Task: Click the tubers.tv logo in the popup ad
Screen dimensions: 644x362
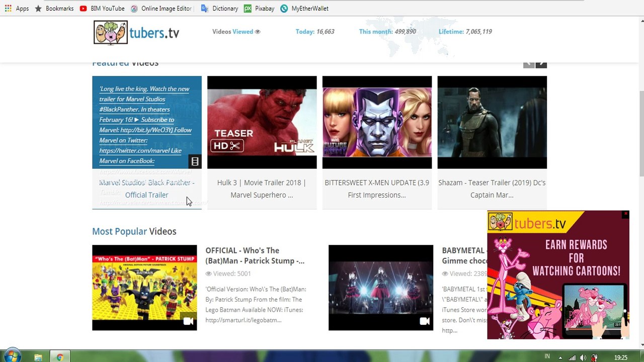Action: (527, 222)
